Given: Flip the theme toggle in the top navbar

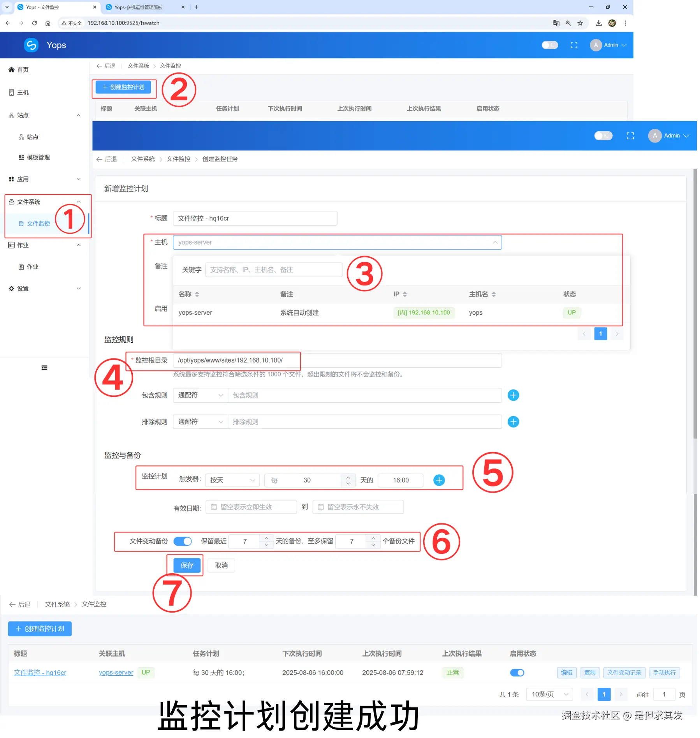Looking at the screenshot, I should click(550, 45).
